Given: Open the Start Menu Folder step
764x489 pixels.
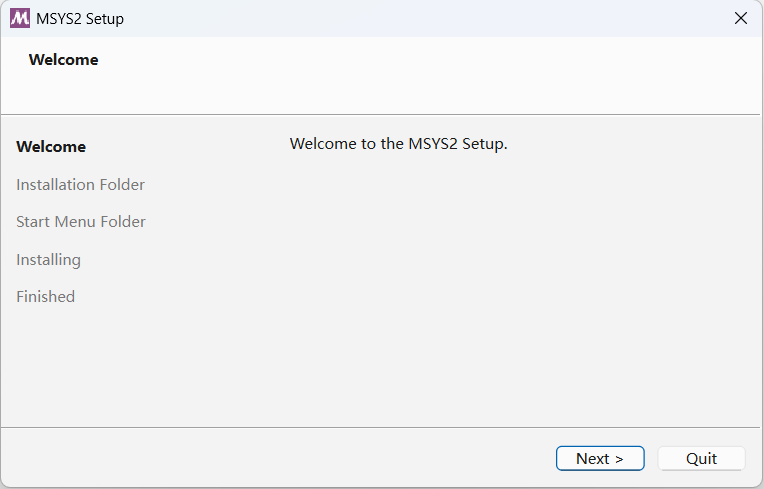Looking at the screenshot, I should coord(81,222).
